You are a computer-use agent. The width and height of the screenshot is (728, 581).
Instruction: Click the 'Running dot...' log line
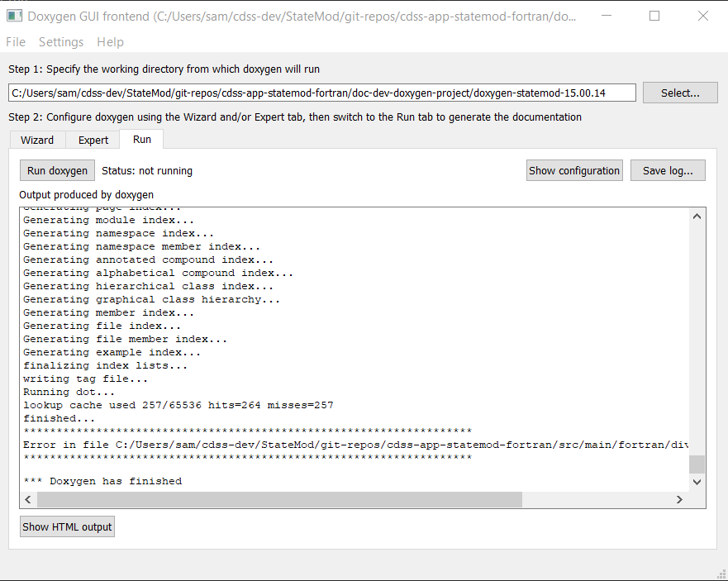tap(69, 392)
